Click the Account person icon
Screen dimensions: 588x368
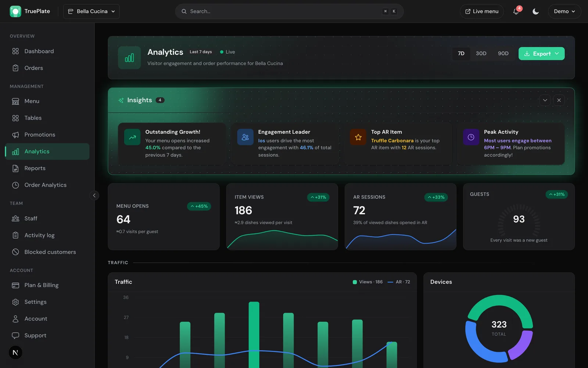(x=15, y=319)
